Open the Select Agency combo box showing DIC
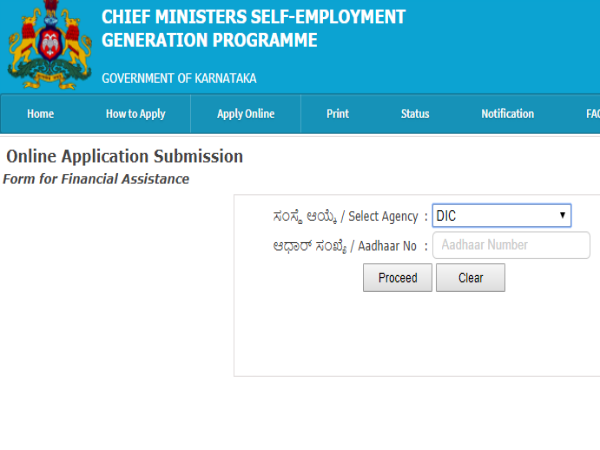The height and width of the screenshot is (450, 600). (x=495, y=216)
